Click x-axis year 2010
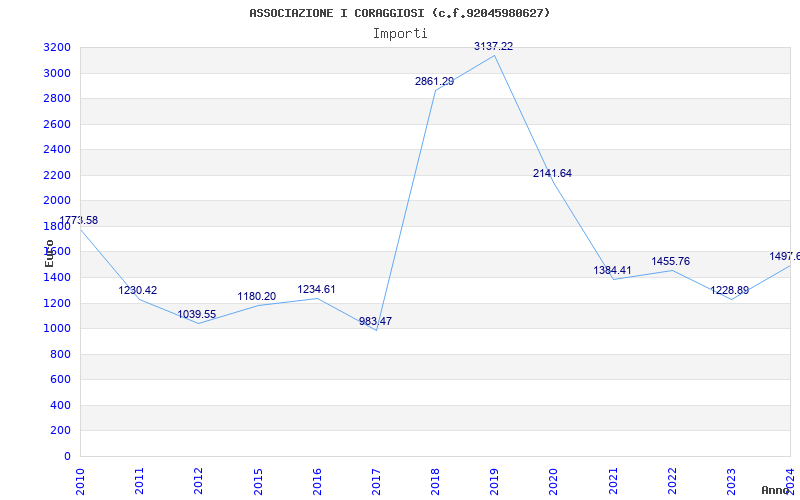Screen dimensions: 800x500 [x=80, y=481]
